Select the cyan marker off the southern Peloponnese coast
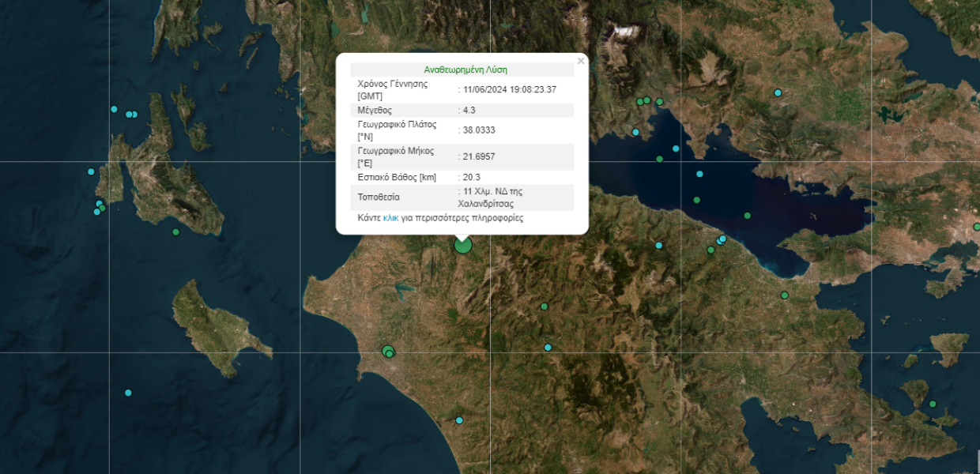This screenshot has width=980, height=474. coord(459,420)
